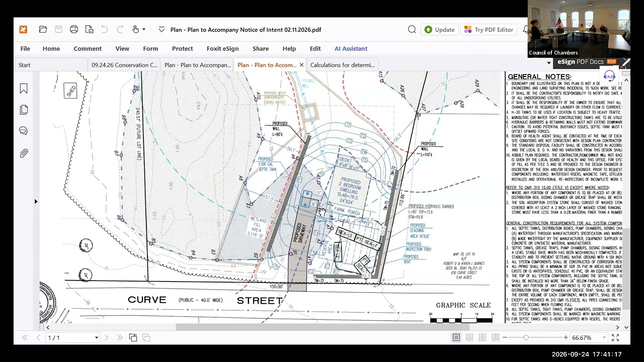
Task: Switch to continuous facing view
Action: pyautogui.click(x=496, y=338)
